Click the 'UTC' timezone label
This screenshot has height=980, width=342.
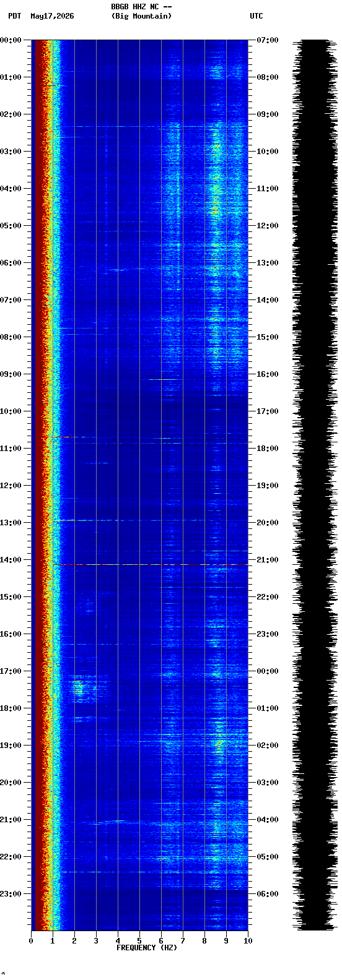256,16
